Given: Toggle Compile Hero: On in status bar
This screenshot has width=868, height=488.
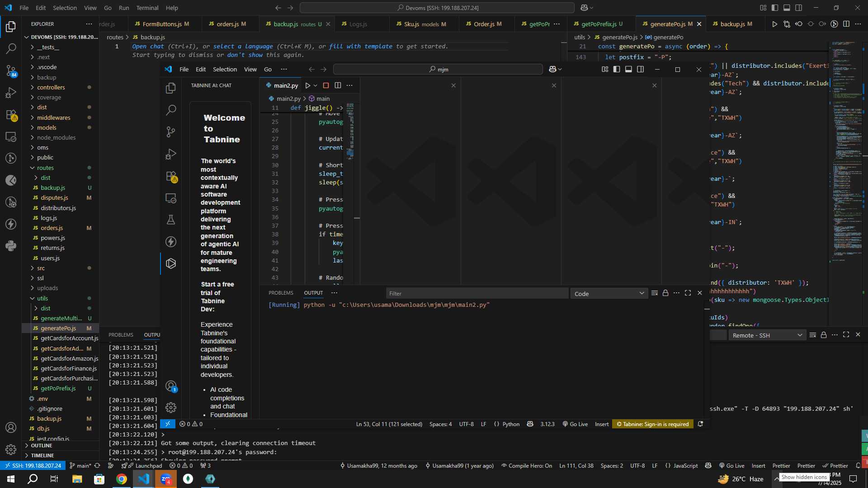Looking at the screenshot, I should pos(527,465).
